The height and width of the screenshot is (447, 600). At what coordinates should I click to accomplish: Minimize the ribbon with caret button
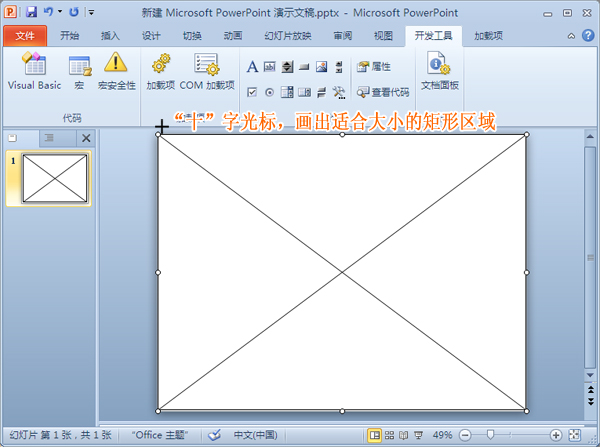[x=571, y=36]
